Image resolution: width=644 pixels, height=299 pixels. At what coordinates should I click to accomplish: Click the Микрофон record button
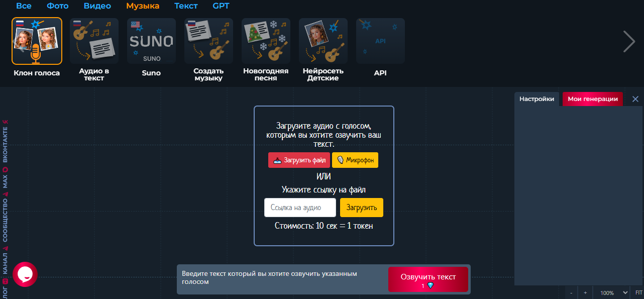(355, 160)
